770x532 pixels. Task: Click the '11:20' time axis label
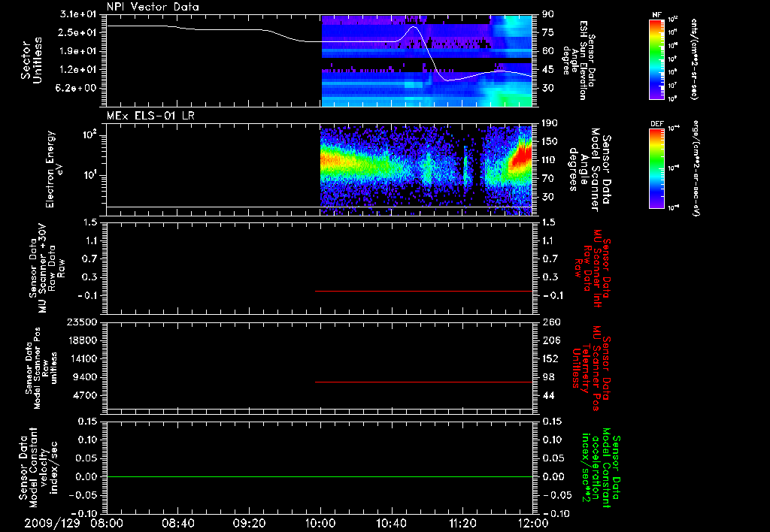462,523
